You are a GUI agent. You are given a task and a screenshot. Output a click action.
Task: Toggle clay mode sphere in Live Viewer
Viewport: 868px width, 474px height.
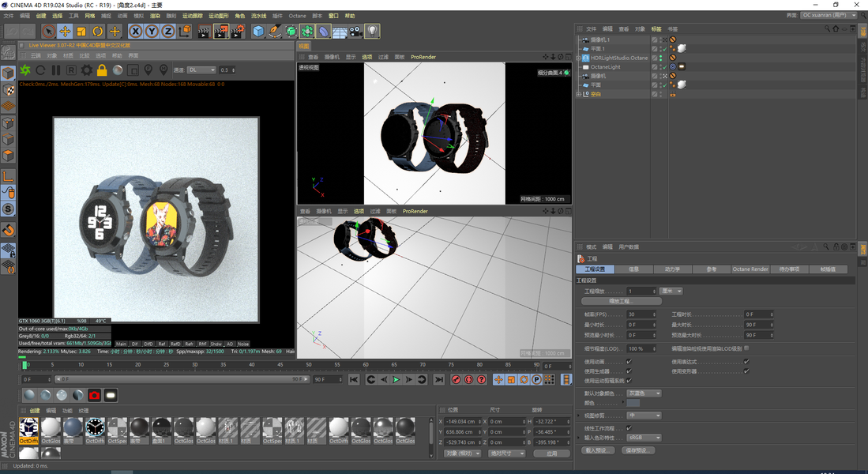click(x=118, y=70)
